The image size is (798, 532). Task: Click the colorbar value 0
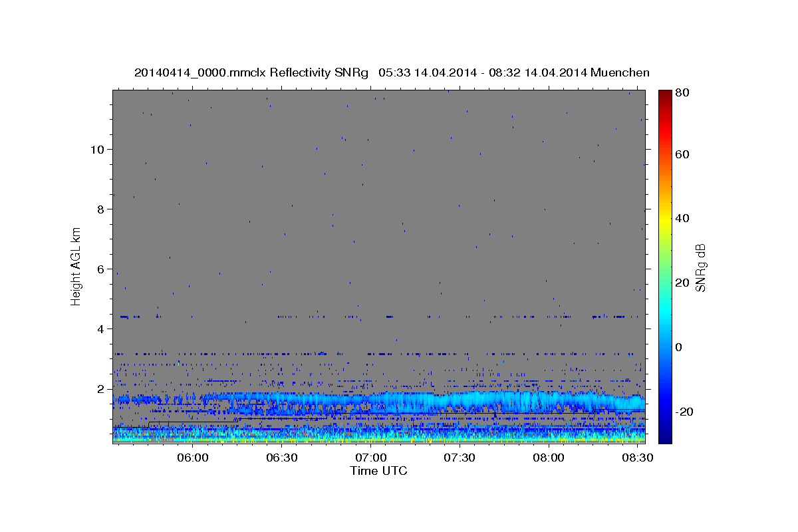click(678, 346)
